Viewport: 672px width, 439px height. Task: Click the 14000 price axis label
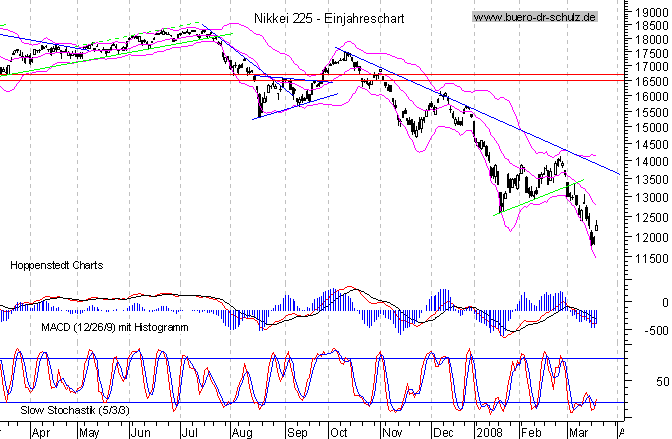pyautogui.click(x=651, y=162)
